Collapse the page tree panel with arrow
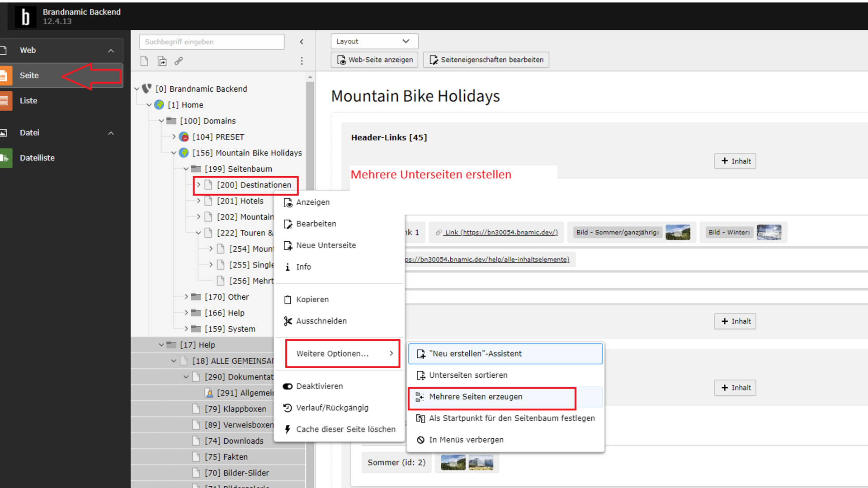The height and width of the screenshot is (488, 868). (302, 42)
